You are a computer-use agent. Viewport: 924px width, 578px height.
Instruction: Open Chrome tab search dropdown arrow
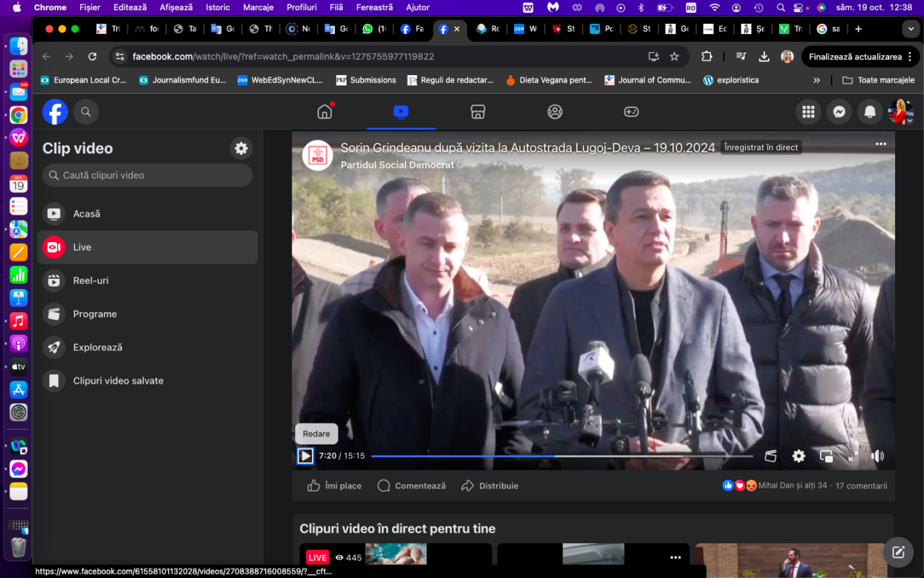pyautogui.click(x=910, y=29)
